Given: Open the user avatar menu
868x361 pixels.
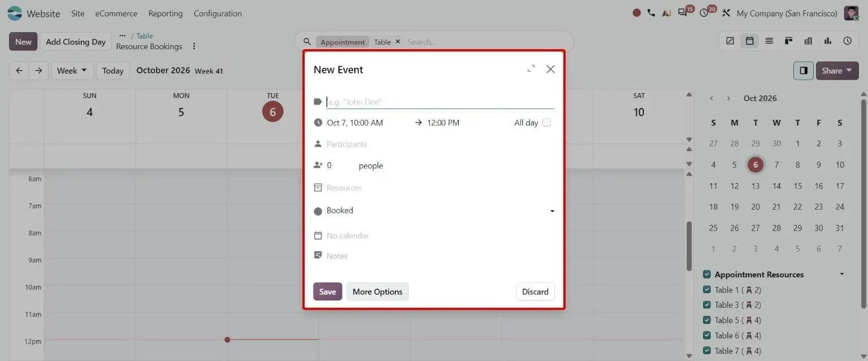Looking at the screenshot, I should [852, 13].
